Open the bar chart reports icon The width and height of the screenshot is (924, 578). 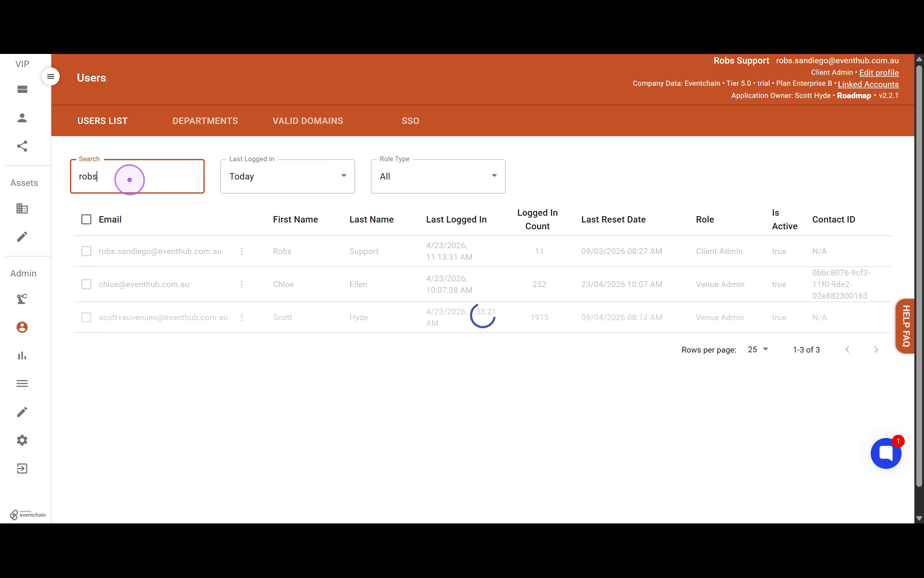22,355
